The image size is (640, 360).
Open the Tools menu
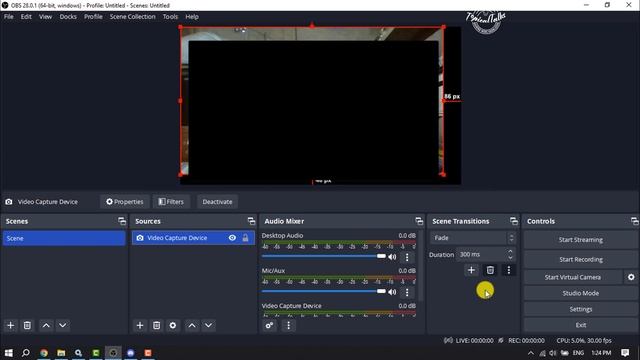170,17
